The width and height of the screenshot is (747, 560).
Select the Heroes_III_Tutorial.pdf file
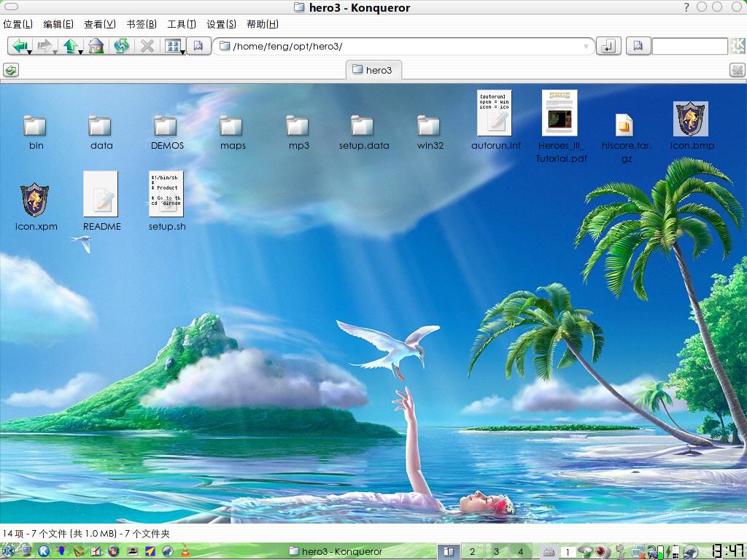coord(561,126)
